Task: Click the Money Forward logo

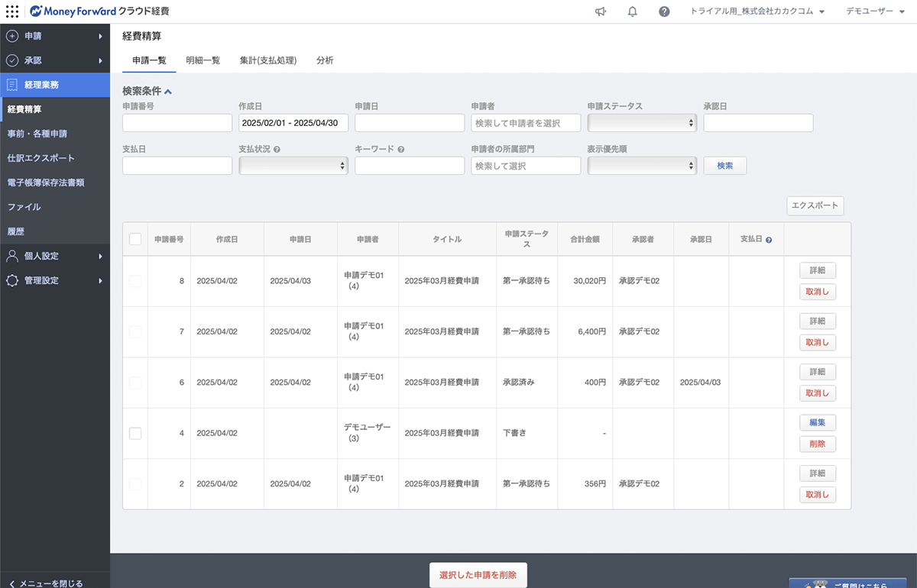Action: tap(99, 11)
